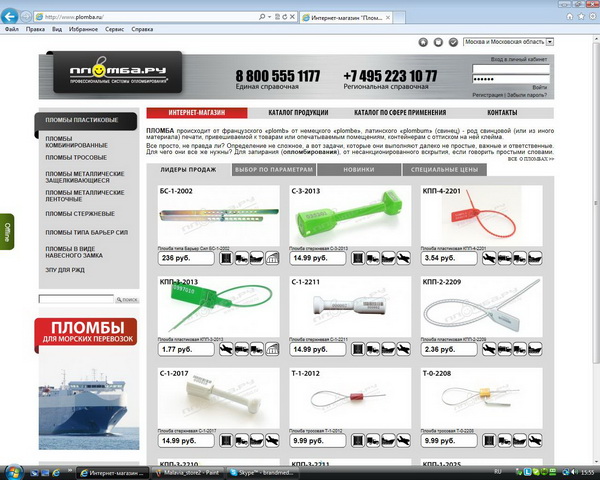The width and height of the screenshot is (600, 480).
Task: Click the site home round icon
Action: [423, 42]
